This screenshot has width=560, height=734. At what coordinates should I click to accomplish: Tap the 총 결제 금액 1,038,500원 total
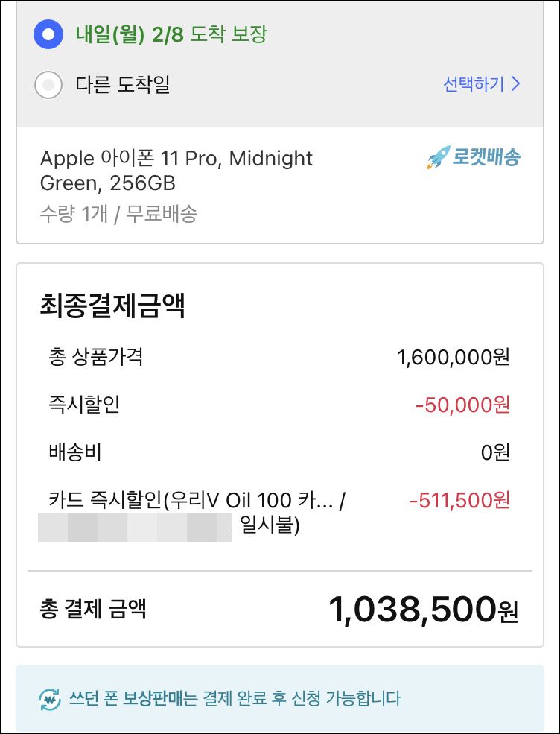(x=424, y=610)
